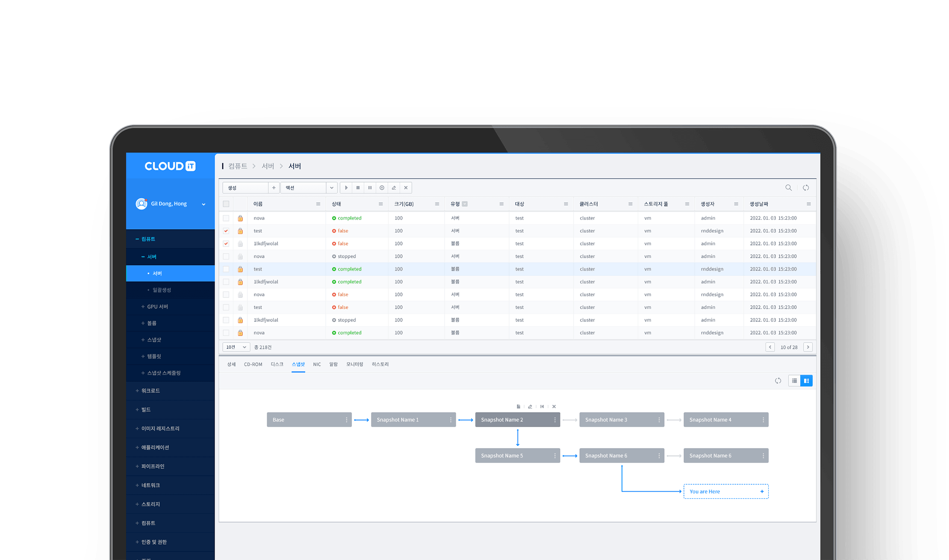The height and width of the screenshot is (560, 949).
Task: Switch to the 디스크 tab
Action: pyautogui.click(x=277, y=364)
